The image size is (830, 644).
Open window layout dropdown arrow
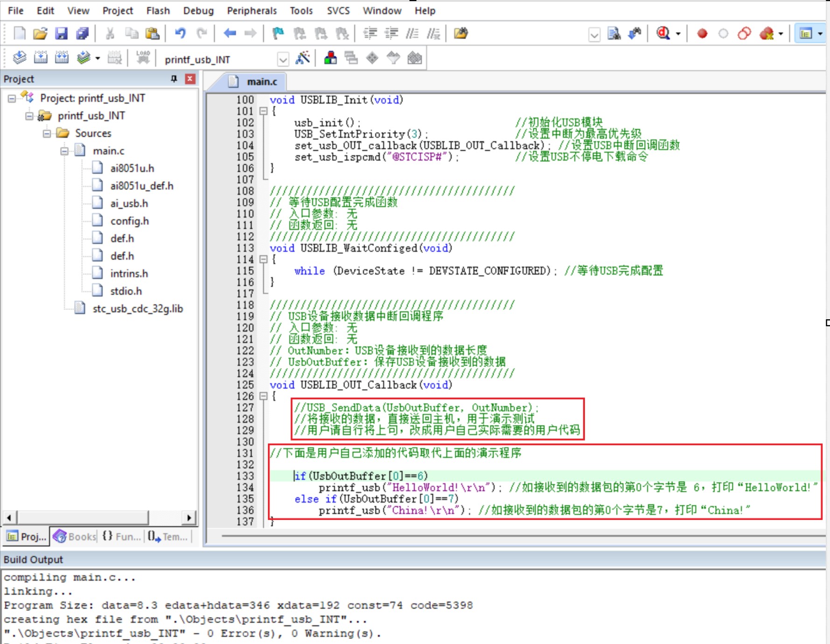click(x=820, y=34)
